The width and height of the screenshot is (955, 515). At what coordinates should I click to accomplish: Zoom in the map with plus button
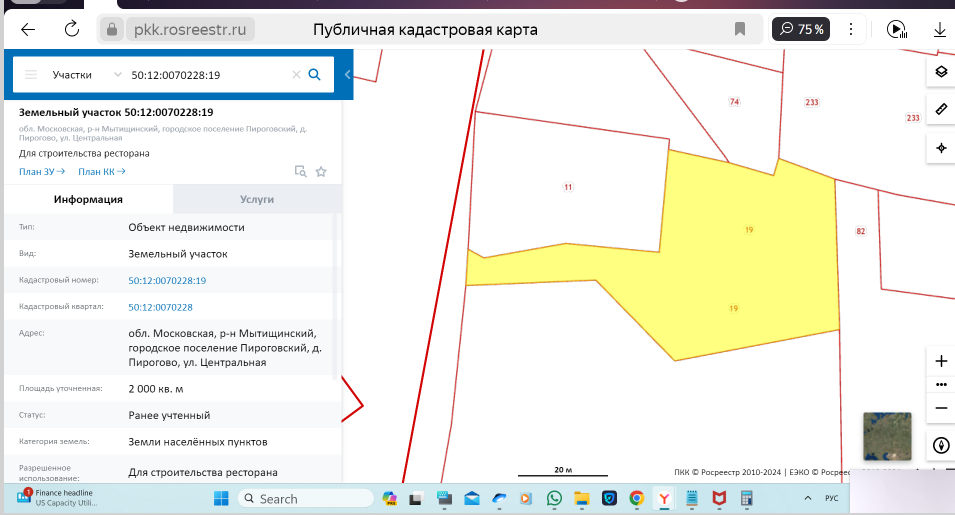(x=940, y=361)
